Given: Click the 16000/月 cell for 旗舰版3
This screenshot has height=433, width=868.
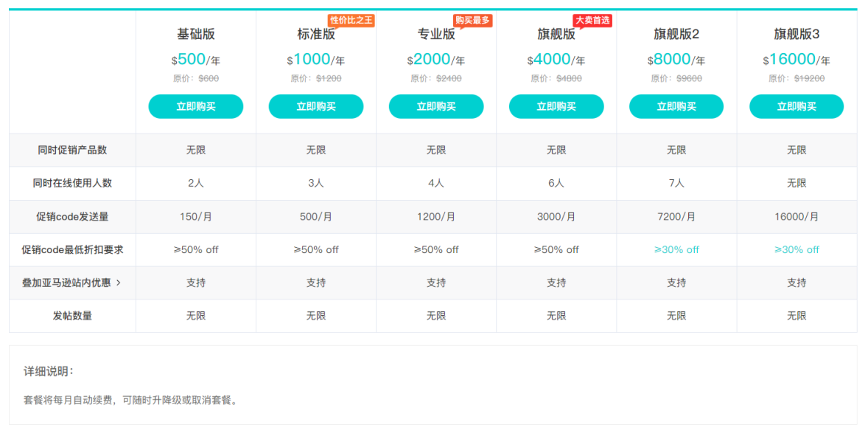Looking at the screenshot, I should [797, 217].
